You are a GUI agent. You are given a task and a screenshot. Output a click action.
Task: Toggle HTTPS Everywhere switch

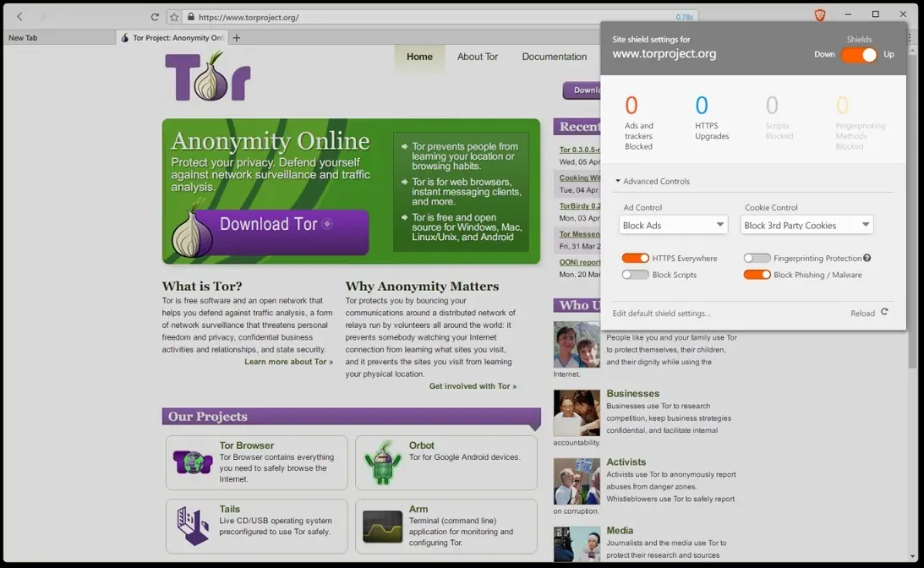[x=635, y=258]
